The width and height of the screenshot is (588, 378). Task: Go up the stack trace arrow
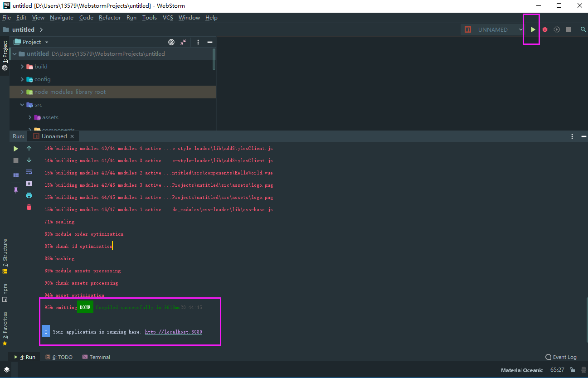[29, 148]
